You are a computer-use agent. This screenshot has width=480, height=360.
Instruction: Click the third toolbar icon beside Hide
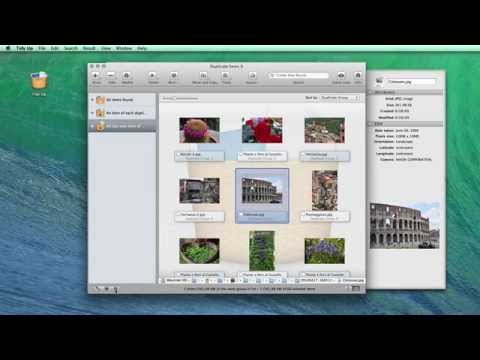[127, 76]
